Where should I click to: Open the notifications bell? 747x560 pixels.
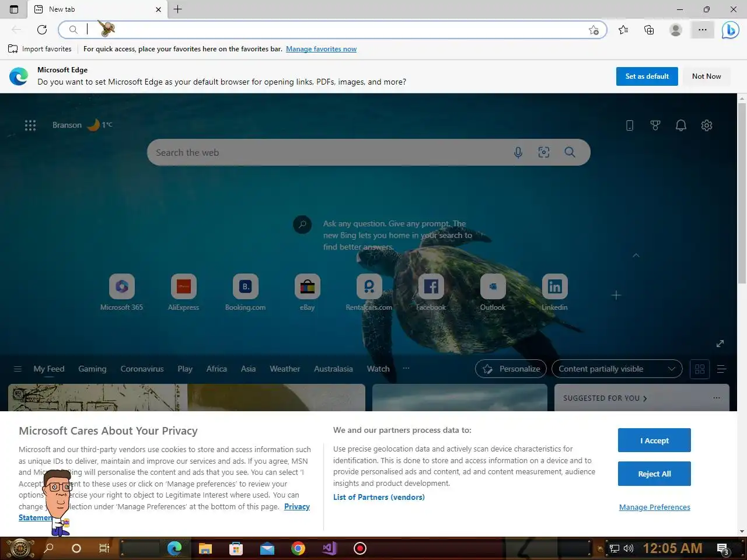pyautogui.click(x=681, y=125)
